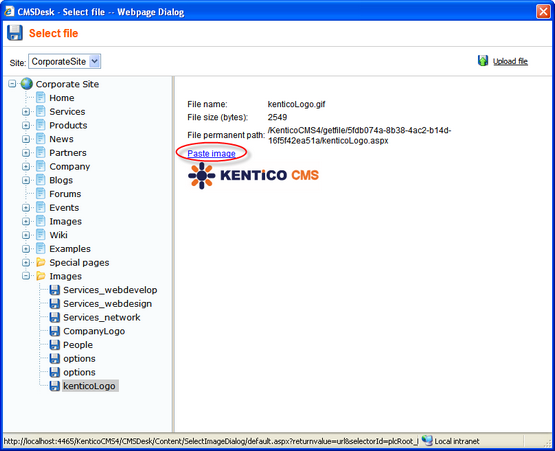Click the Home page document icon

(x=41, y=97)
